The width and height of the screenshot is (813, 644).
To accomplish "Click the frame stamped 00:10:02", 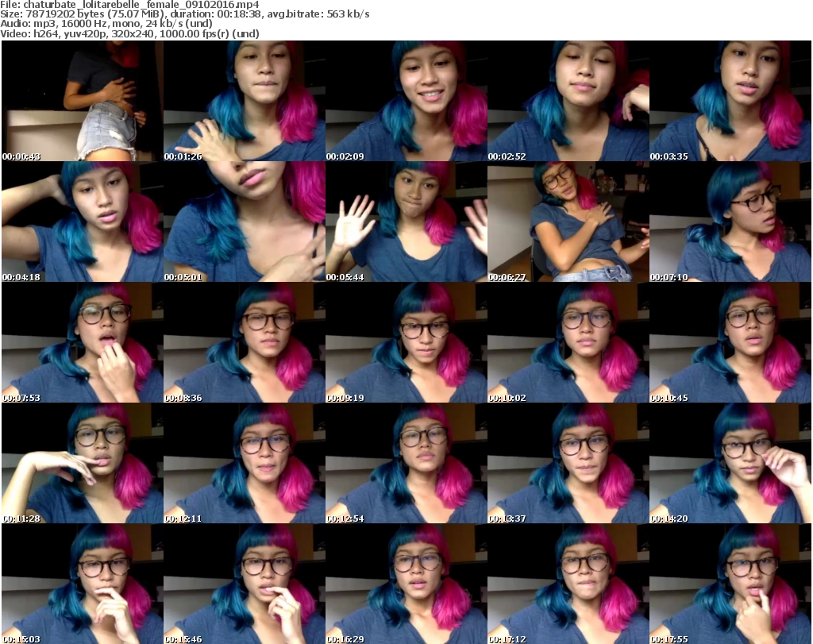I will 568,342.
